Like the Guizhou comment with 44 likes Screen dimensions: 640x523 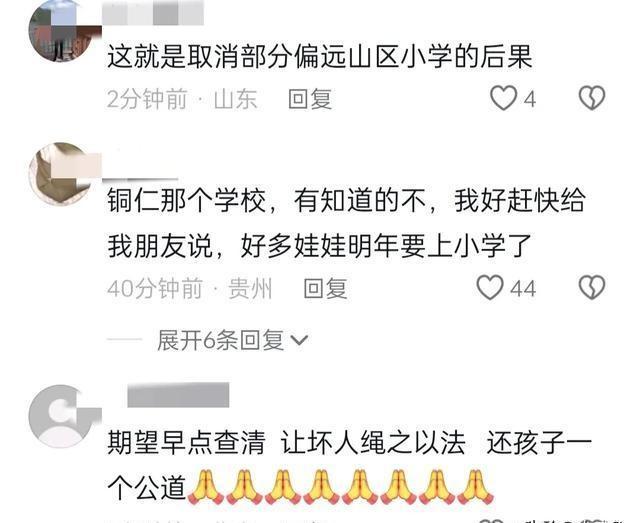tap(490, 288)
